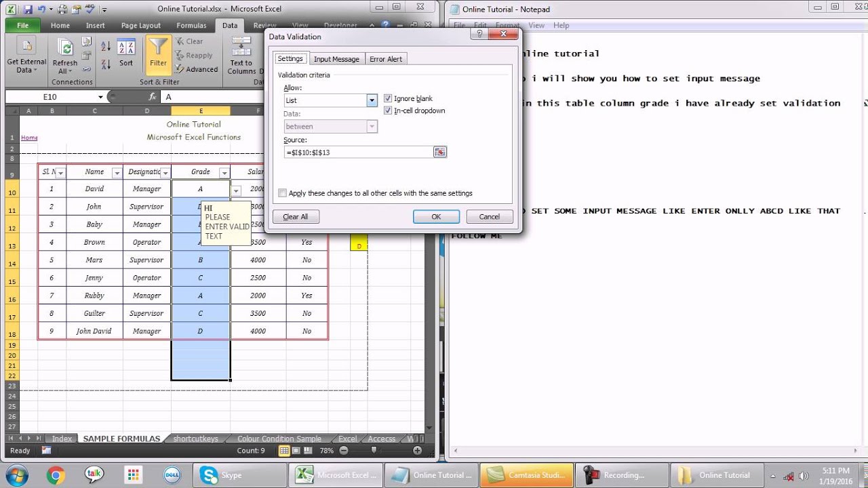
Task: Click the Select All corner triangle
Action: coord(12,110)
